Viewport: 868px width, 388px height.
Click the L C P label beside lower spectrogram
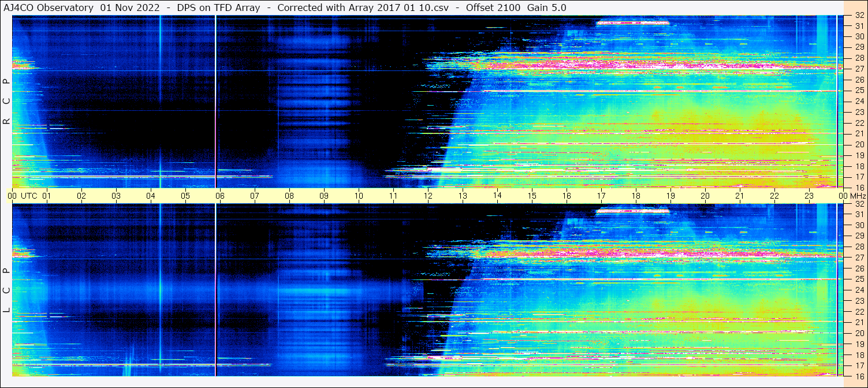6,290
